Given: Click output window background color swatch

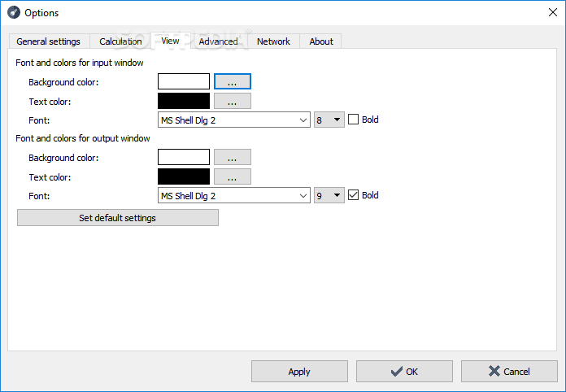Looking at the screenshot, I should [184, 157].
